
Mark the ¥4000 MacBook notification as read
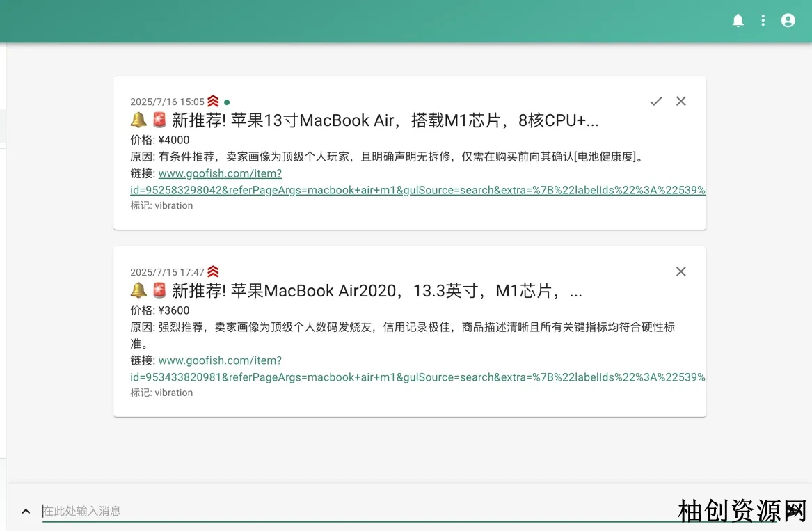655,102
